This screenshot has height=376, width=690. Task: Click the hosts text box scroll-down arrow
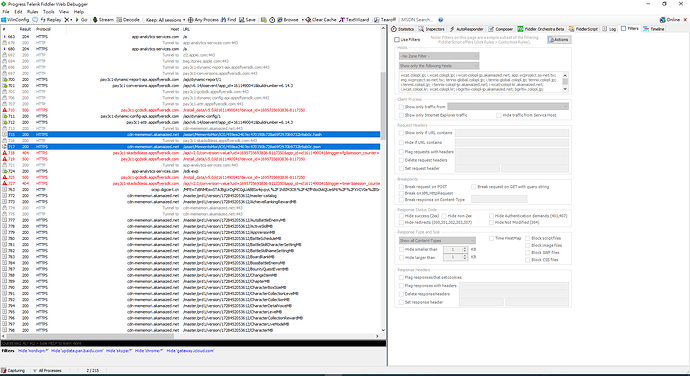(x=565, y=89)
